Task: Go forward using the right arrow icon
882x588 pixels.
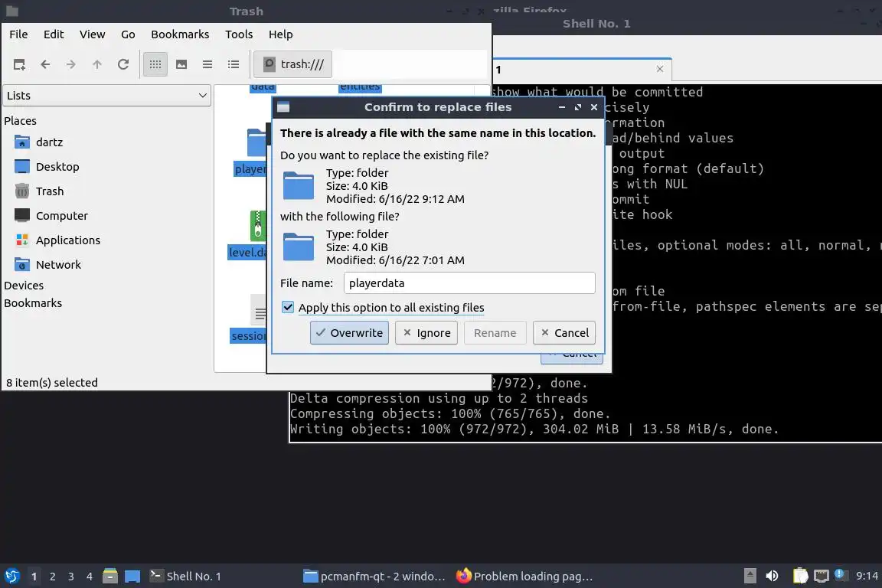Action: pos(71,64)
